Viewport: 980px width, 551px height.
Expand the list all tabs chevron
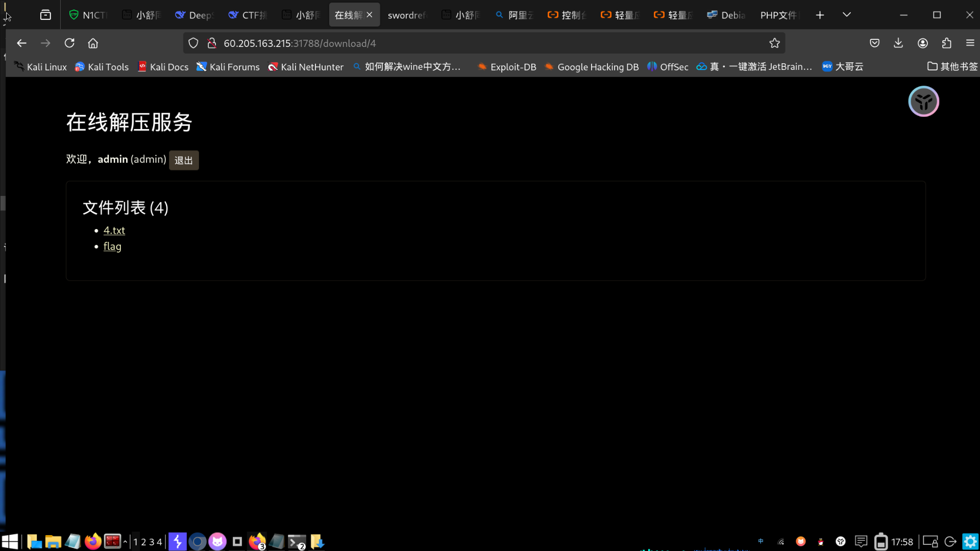tap(846, 15)
